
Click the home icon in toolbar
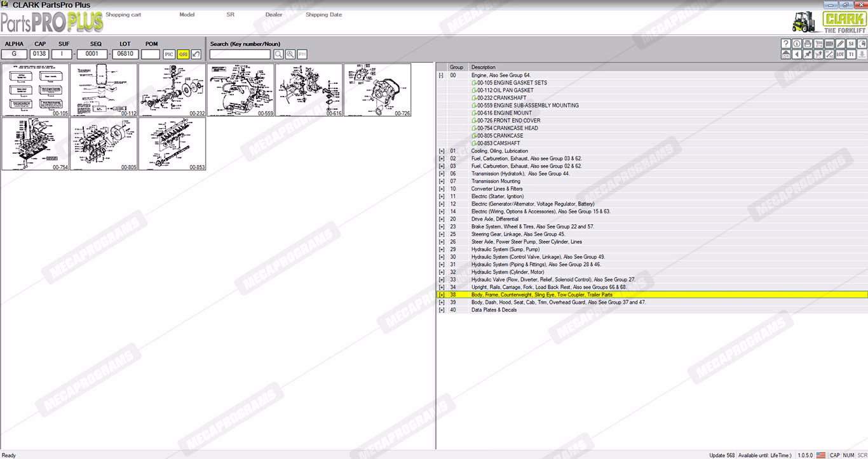tap(786, 54)
